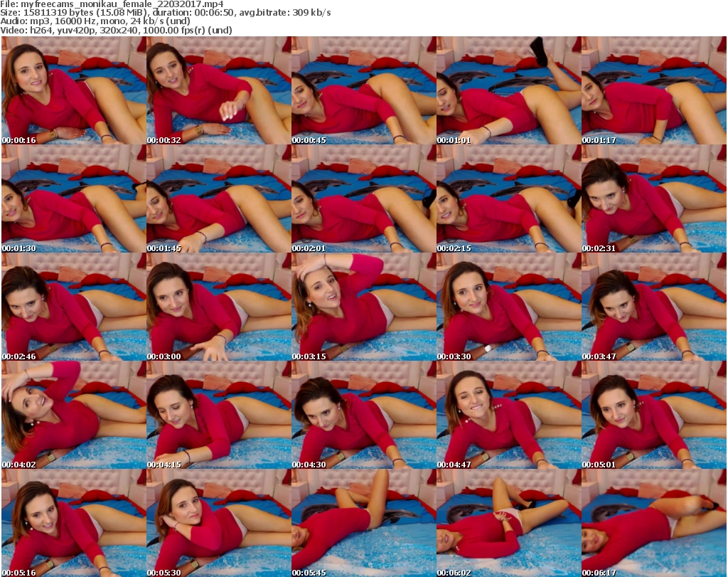The height and width of the screenshot is (577, 728).
Task: Open the thumbnail stamped 00:00:45
Action: pos(363,90)
